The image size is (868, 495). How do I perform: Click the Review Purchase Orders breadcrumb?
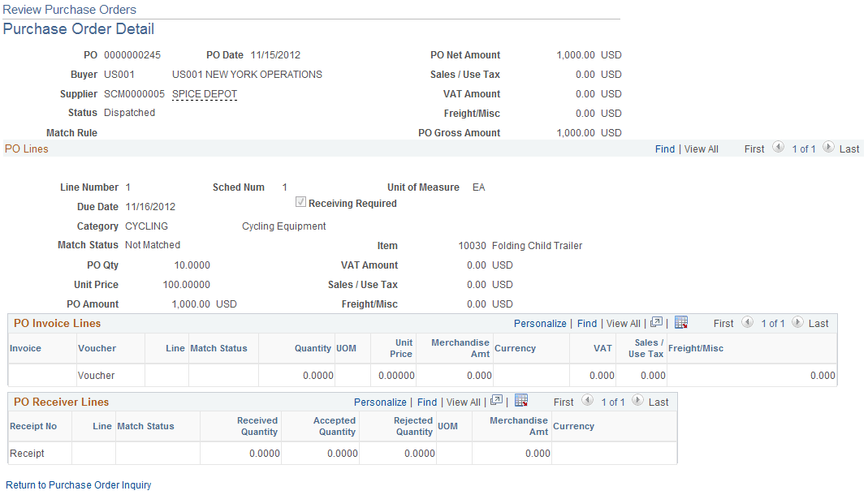67,9
